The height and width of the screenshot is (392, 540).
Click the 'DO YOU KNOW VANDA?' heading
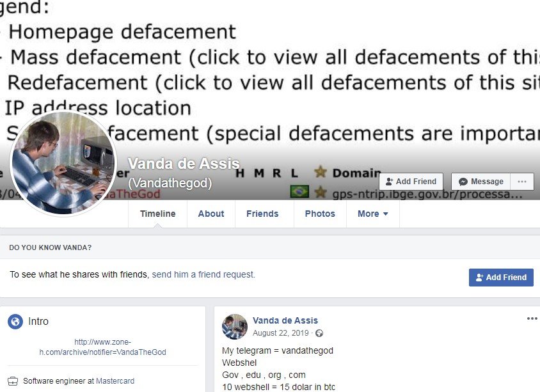pos(51,247)
